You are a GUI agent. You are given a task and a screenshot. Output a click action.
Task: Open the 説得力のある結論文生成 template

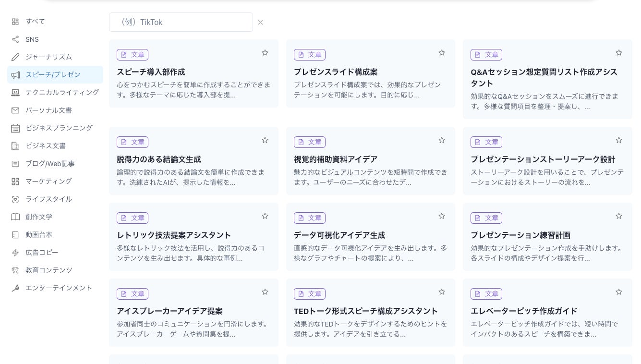pyautogui.click(x=159, y=159)
